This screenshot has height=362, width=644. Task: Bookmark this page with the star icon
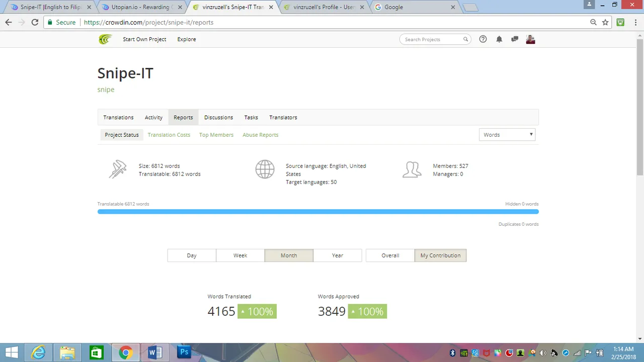pyautogui.click(x=605, y=22)
